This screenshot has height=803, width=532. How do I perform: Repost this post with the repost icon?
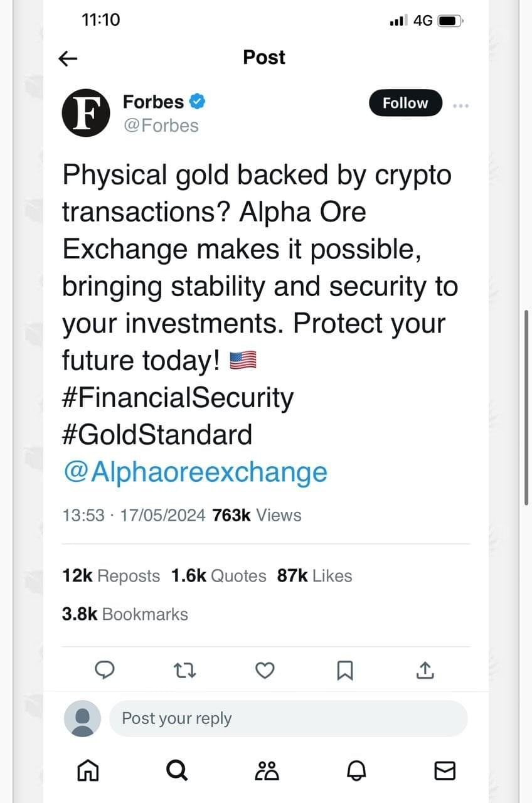pyautogui.click(x=184, y=671)
